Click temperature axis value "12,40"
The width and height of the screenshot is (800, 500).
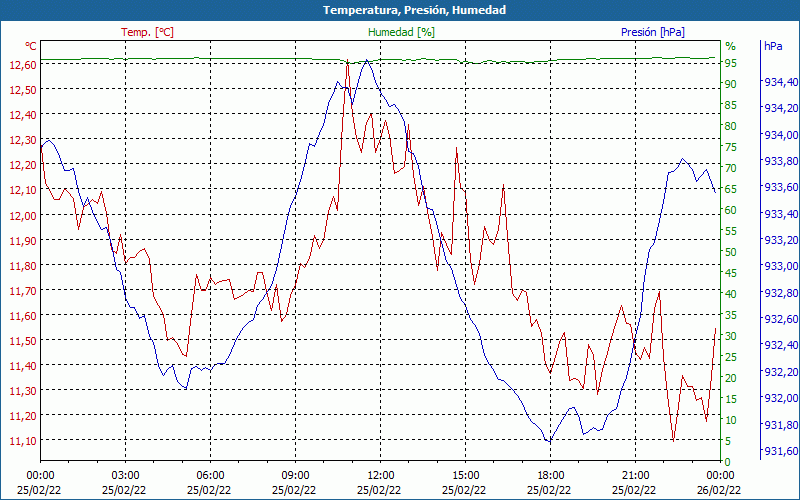(x=22, y=114)
